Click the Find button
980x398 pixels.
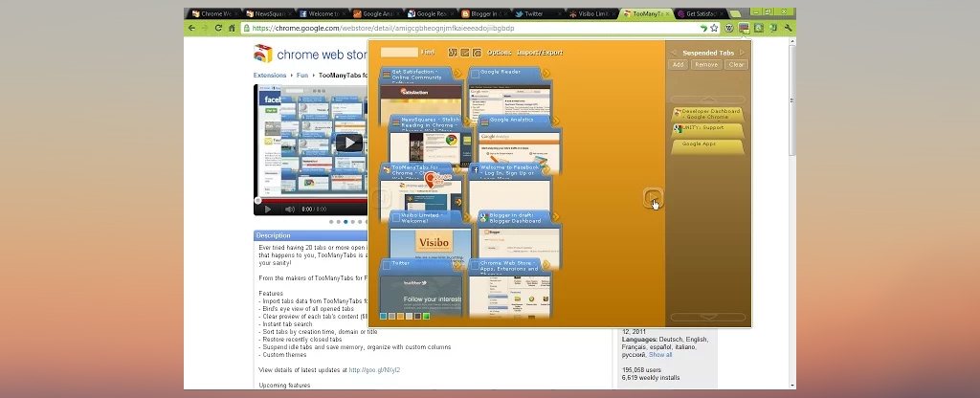click(x=428, y=53)
